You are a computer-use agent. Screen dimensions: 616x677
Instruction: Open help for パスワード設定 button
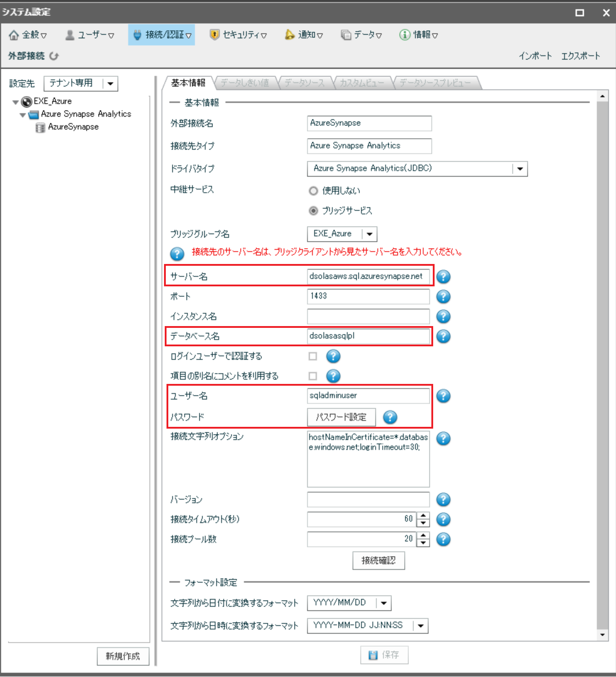click(x=390, y=417)
